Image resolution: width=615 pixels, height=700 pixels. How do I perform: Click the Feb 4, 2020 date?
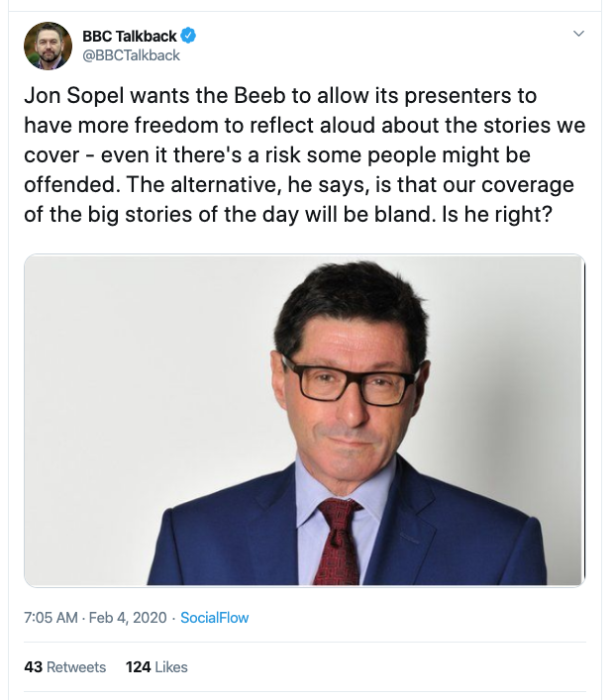pyautogui.click(x=128, y=618)
